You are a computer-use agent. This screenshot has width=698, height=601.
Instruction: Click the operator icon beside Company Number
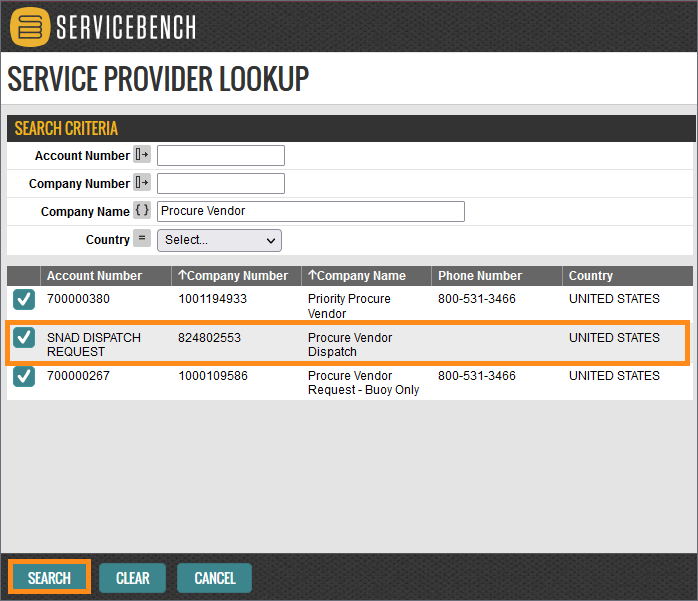(142, 183)
